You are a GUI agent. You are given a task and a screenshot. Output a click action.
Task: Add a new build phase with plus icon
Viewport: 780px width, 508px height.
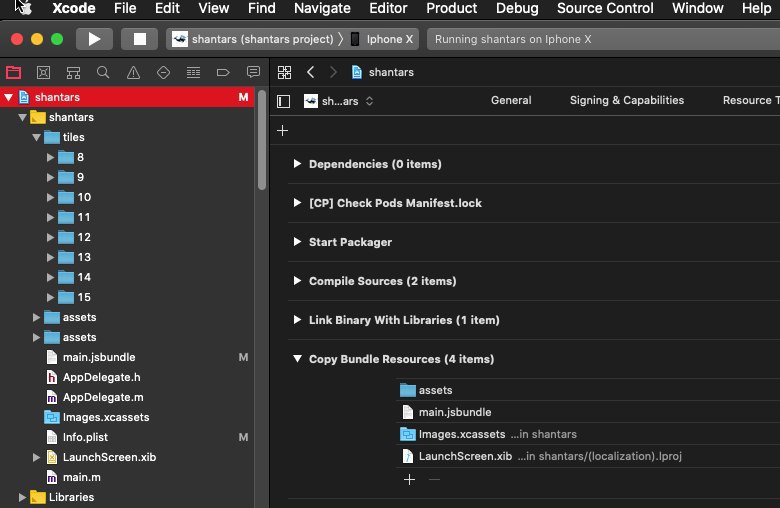coord(283,130)
